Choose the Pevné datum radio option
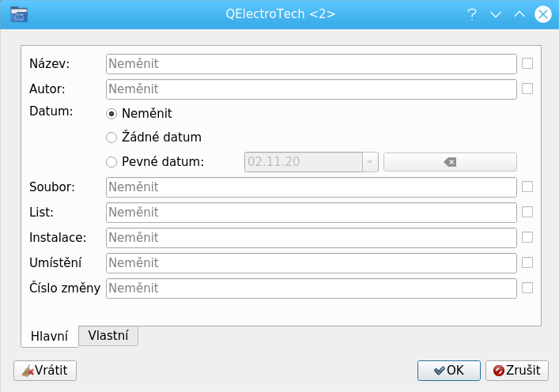Image resolution: width=559 pixels, height=392 pixels. coord(111,162)
